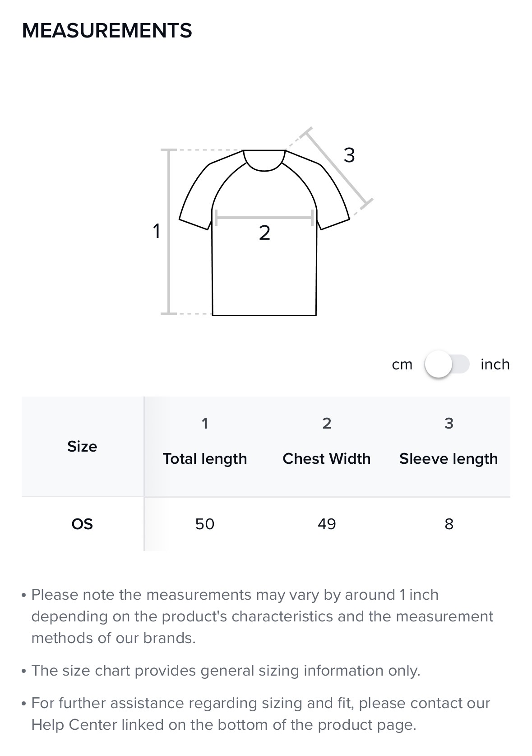Toggle the cm/inch unit switch

[447, 364]
